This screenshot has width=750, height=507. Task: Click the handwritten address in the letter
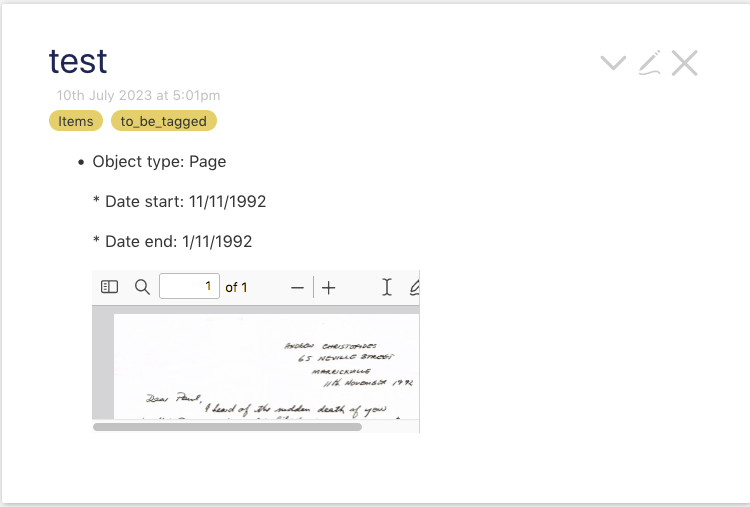(x=348, y=364)
